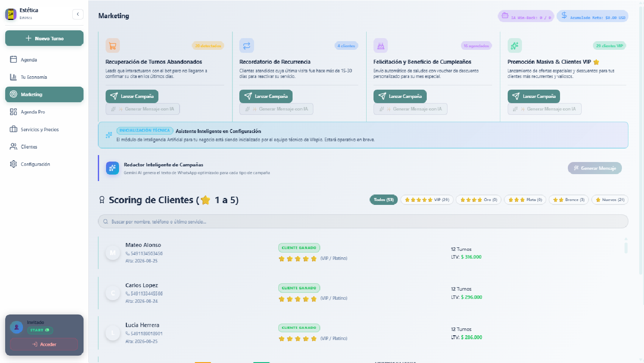Click the sparkle icon of Promoción Masiva

tap(515, 45)
